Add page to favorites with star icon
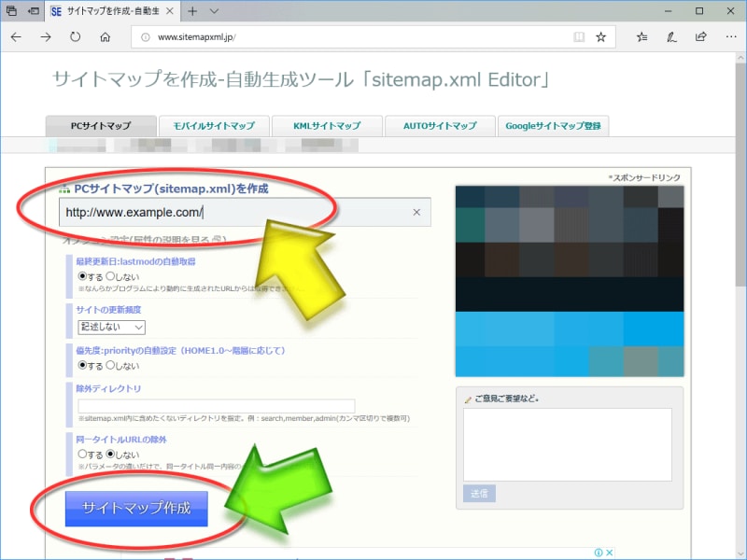Viewport: 747px width, 560px height. 601,37
